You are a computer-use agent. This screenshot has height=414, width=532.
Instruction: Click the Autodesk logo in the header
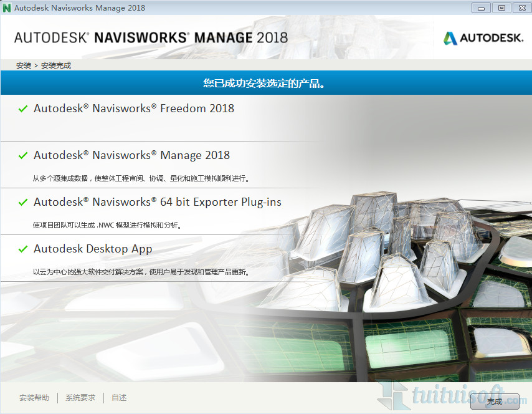483,38
